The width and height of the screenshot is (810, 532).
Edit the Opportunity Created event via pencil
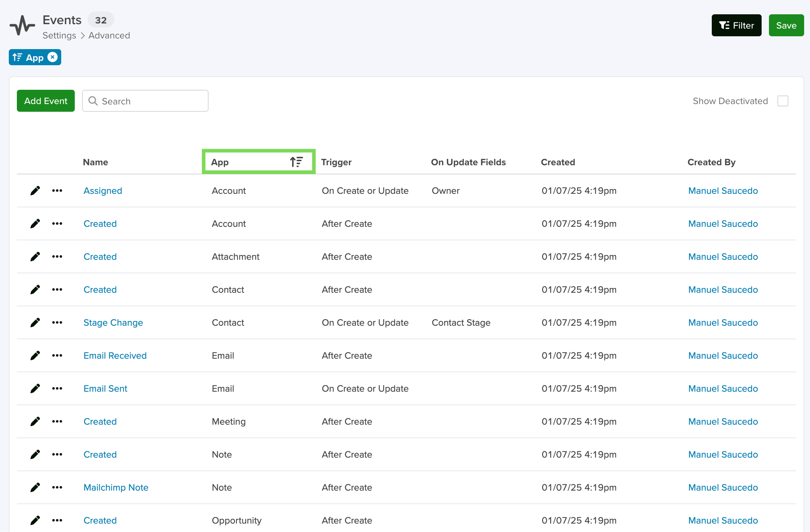point(35,520)
